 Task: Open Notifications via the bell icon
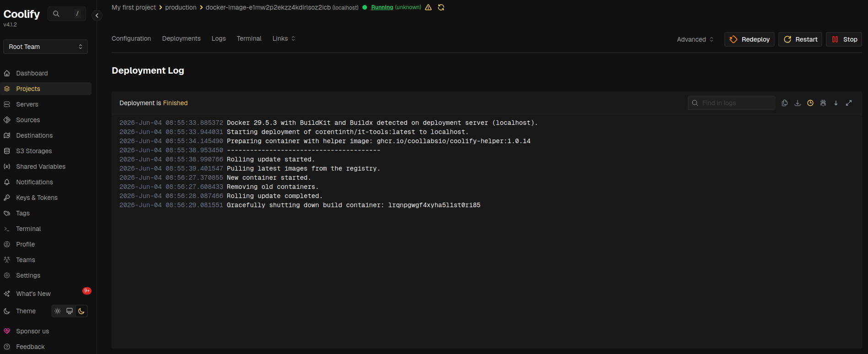pyautogui.click(x=7, y=182)
